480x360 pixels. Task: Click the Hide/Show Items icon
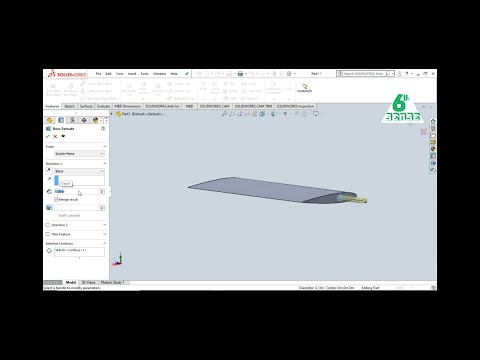(x=286, y=114)
